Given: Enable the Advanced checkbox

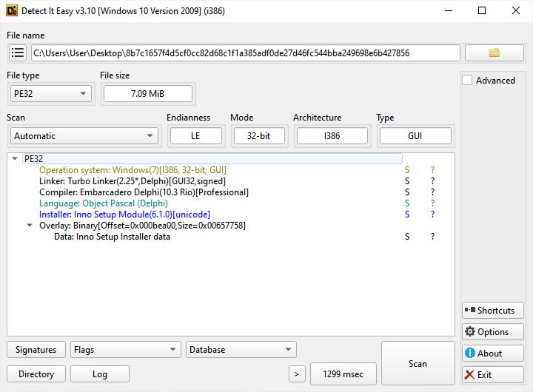Looking at the screenshot, I should click(467, 81).
